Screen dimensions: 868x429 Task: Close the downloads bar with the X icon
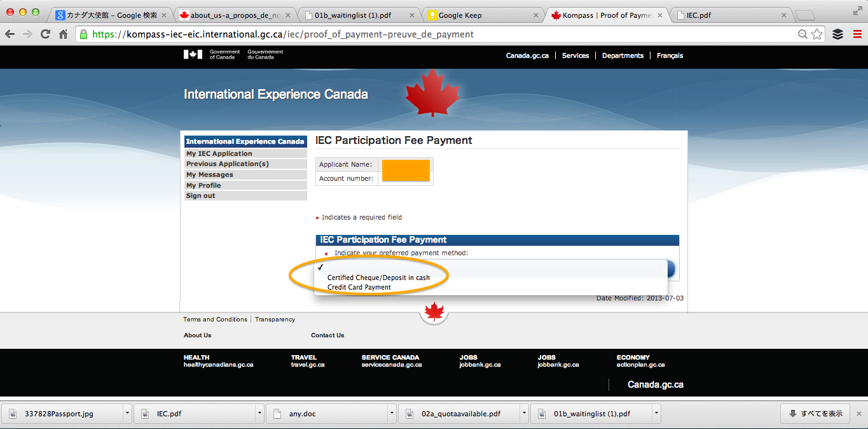pyautogui.click(x=859, y=414)
